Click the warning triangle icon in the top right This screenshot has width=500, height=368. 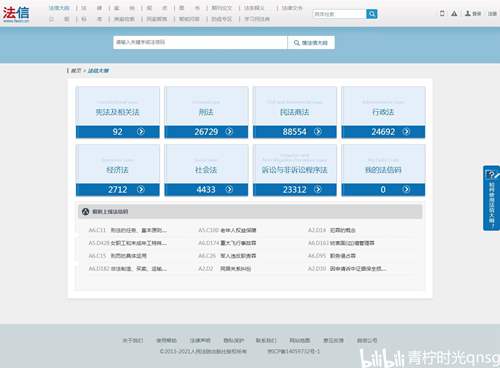(x=454, y=13)
